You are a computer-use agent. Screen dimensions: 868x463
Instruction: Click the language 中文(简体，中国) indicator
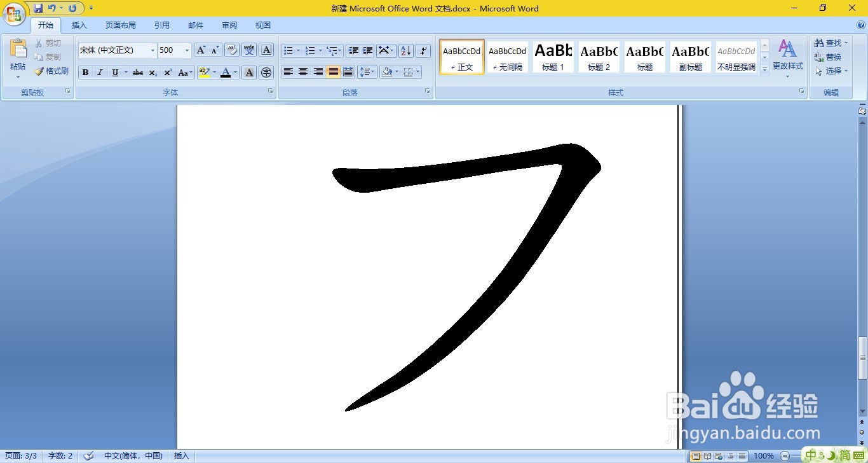click(133, 456)
